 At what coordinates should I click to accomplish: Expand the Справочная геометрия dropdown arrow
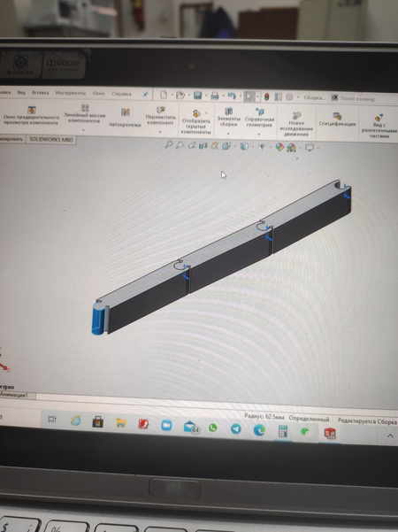259,134
